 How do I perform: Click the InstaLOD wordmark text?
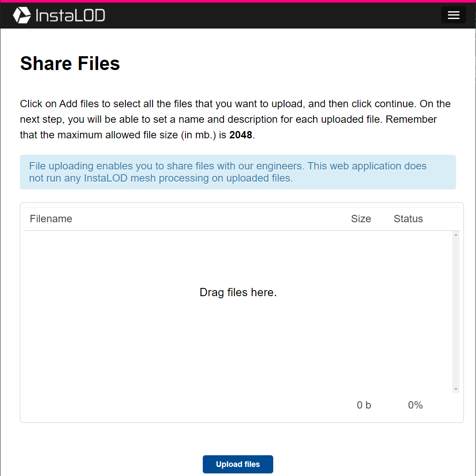70,16
